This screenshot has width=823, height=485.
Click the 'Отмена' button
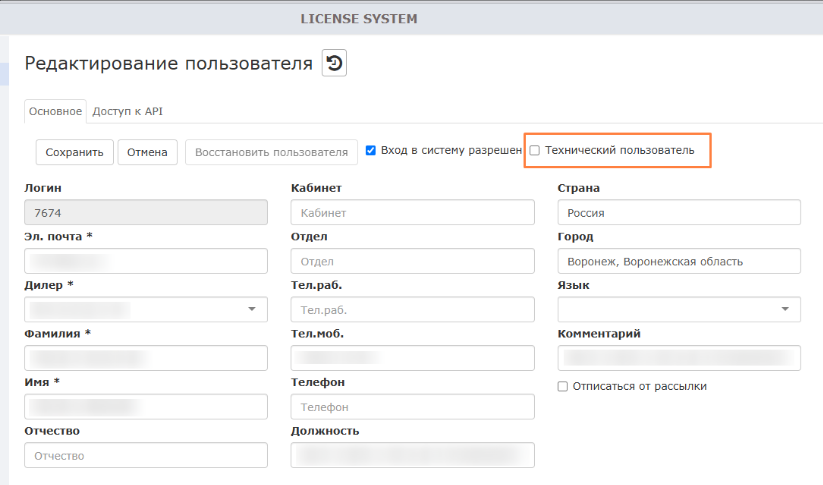point(148,152)
